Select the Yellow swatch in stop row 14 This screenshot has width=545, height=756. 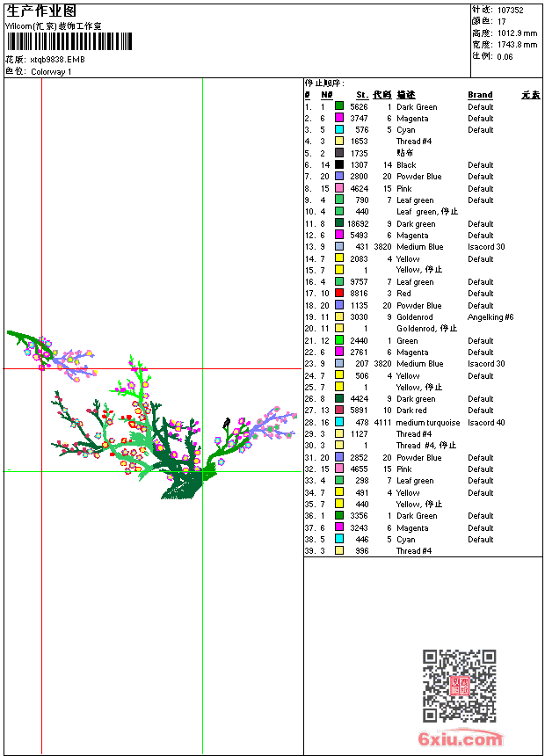(x=339, y=258)
